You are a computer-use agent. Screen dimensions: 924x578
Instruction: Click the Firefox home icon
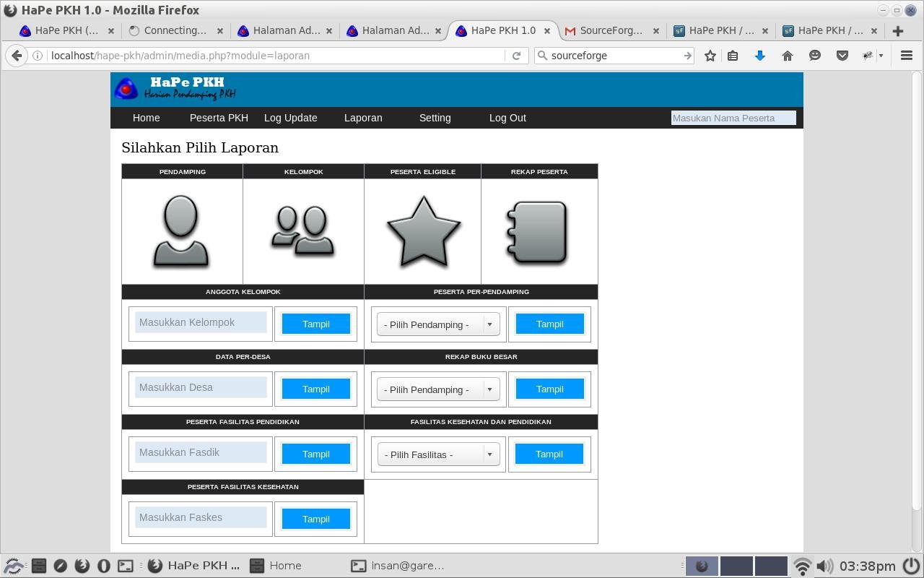tap(788, 55)
